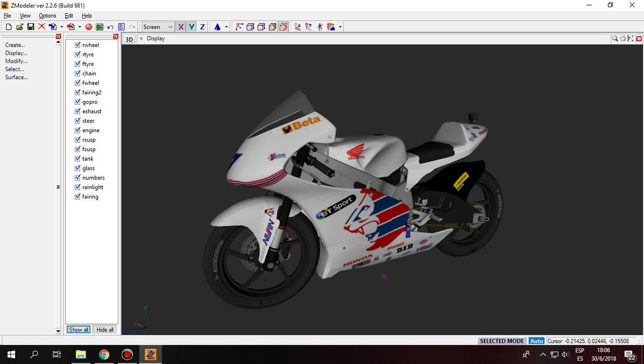The image size is (644, 364).
Task: Expand the Import dropdown arrow
Action: pyautogui.click(x=61, y=27)
